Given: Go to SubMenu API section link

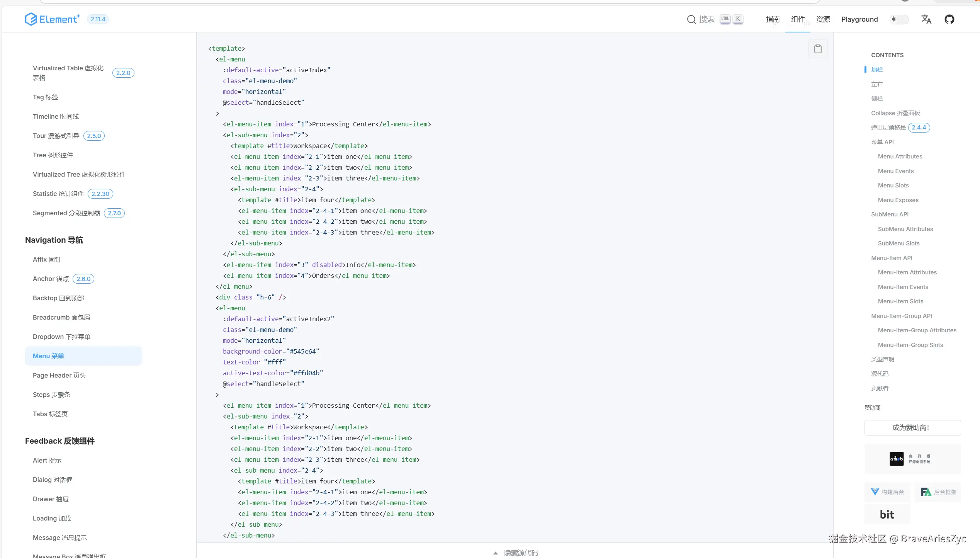Looking at the screenshot, I should click(889, 214).
